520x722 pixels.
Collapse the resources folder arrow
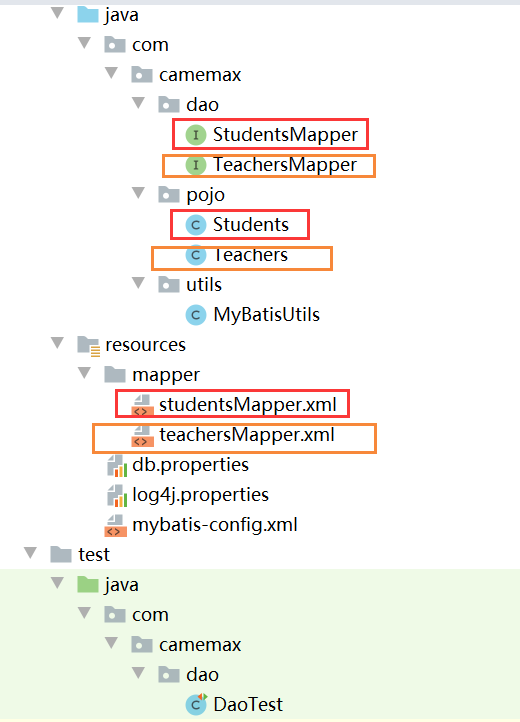click(58, 343)
